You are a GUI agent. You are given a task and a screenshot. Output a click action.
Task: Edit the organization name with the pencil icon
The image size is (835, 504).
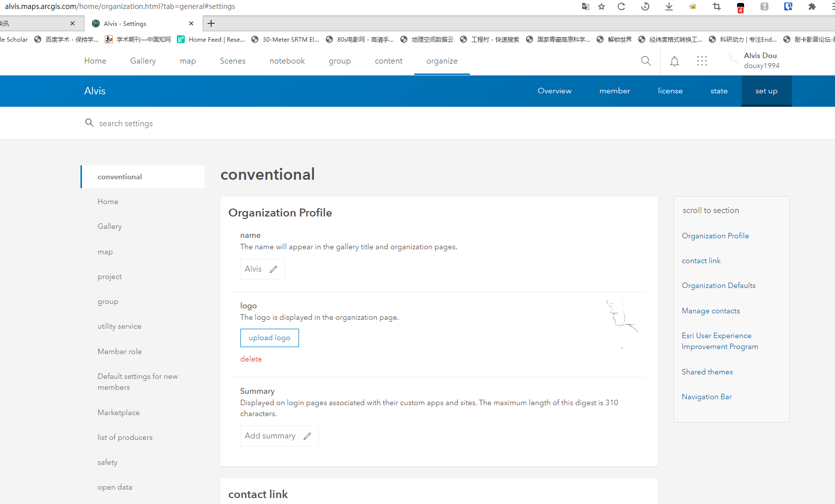pos(274,269)
